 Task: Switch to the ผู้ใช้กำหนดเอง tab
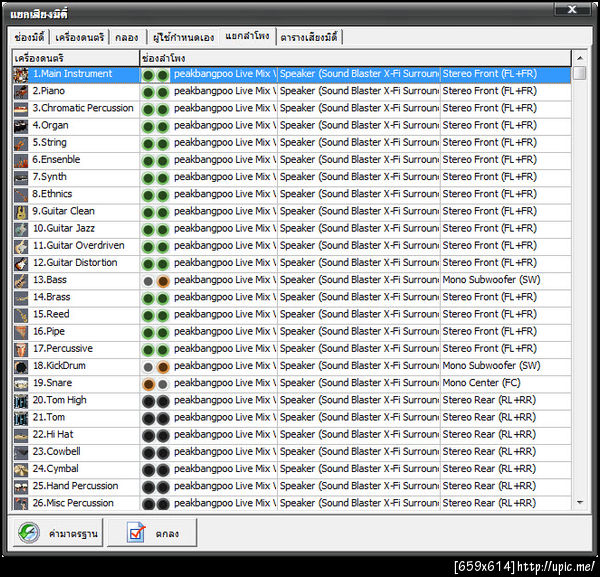183,37
